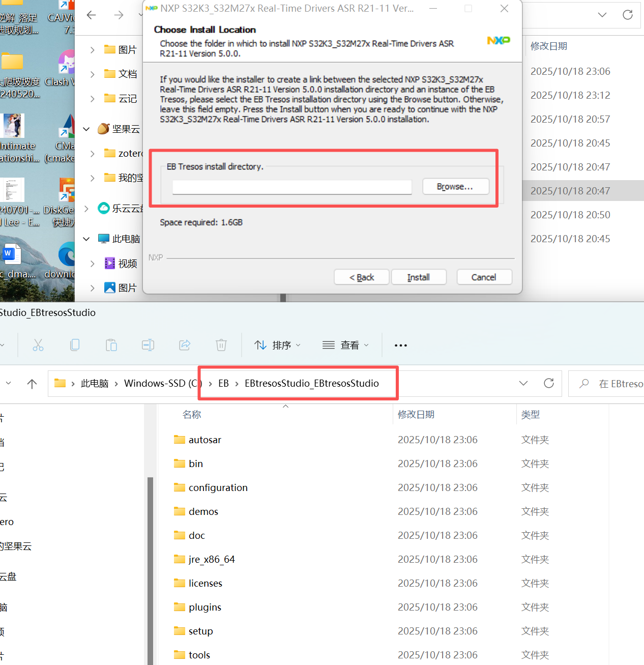Select the Intimate Relationships file on desktop
This screenshot has width=644, height=665.
(18, 138)
